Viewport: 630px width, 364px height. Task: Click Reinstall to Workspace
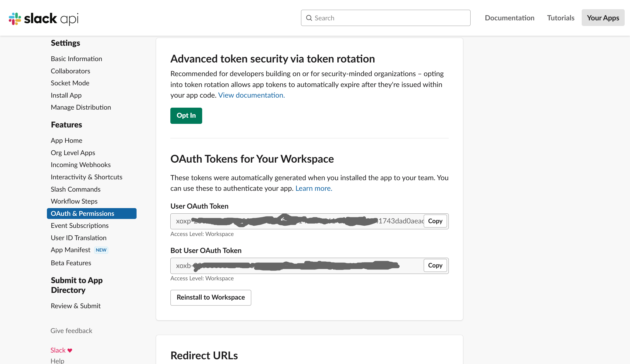211,298
